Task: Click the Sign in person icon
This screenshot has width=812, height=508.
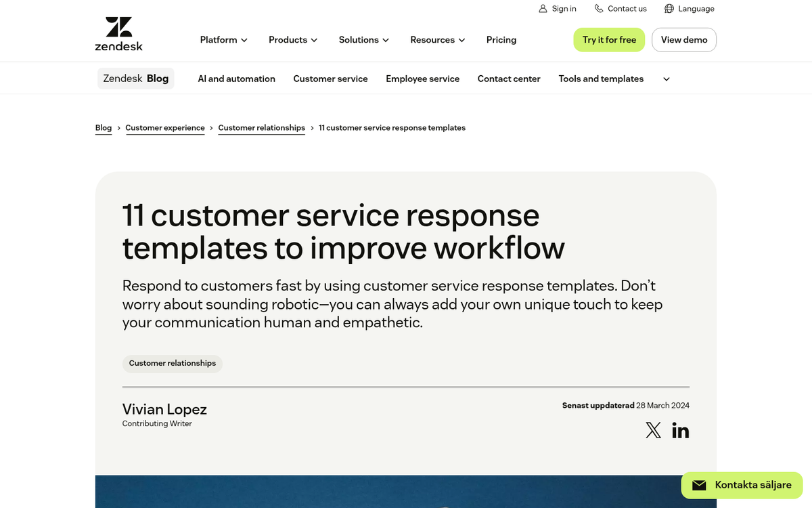Action: (543, 8)
